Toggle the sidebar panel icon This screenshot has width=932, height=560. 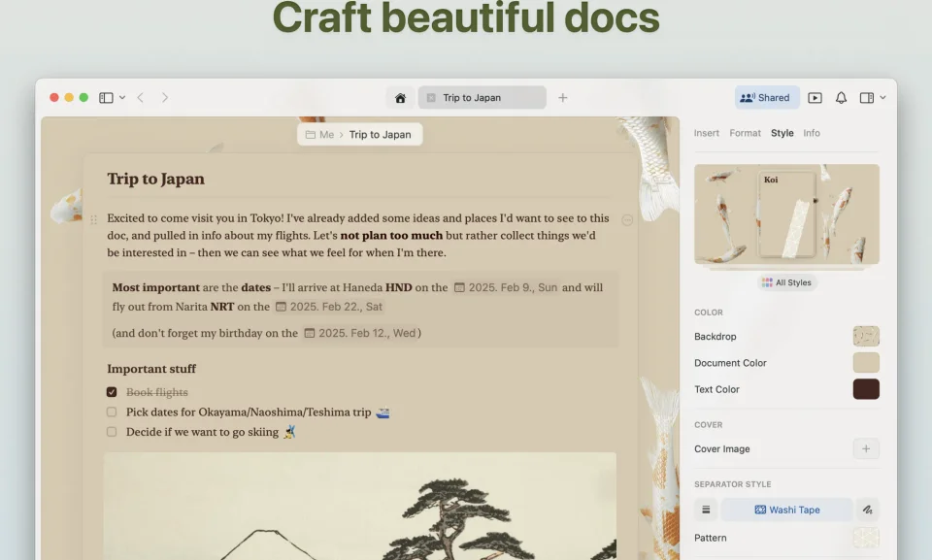(106, 97)
